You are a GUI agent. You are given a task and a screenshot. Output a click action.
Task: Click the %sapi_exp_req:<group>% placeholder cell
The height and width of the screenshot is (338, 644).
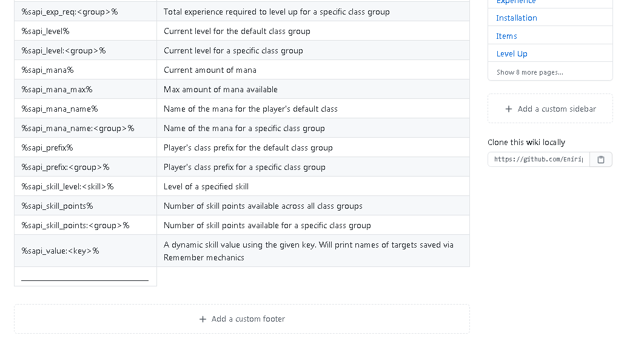click(x=70, y=12)
